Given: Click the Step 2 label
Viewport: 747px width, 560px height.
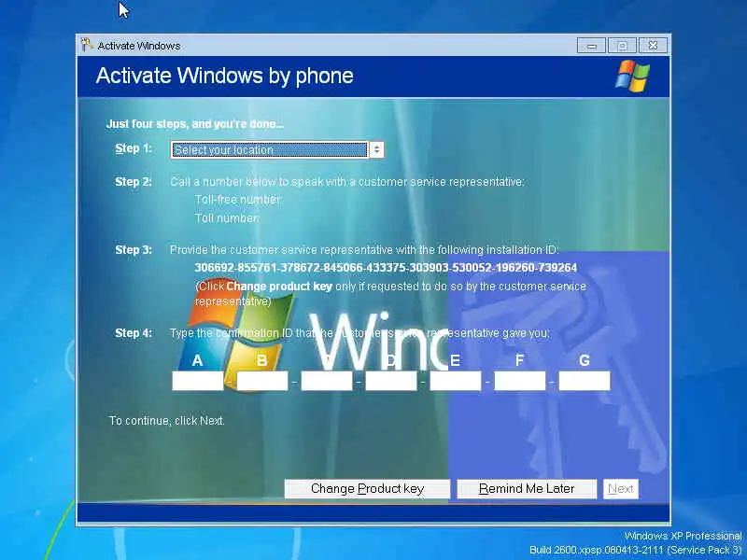Looking at the screenshot, I should [134, 182].
